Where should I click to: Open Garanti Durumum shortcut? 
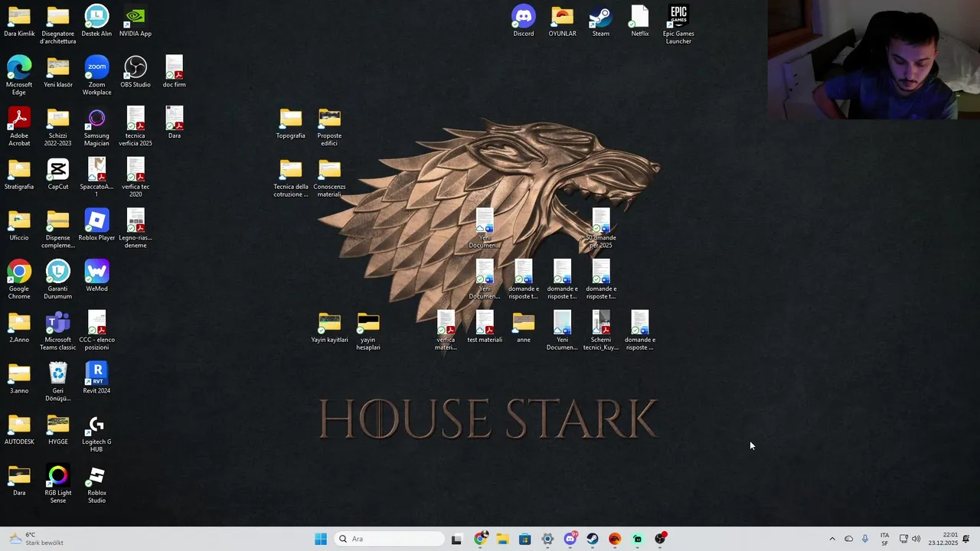click(58, 279)
